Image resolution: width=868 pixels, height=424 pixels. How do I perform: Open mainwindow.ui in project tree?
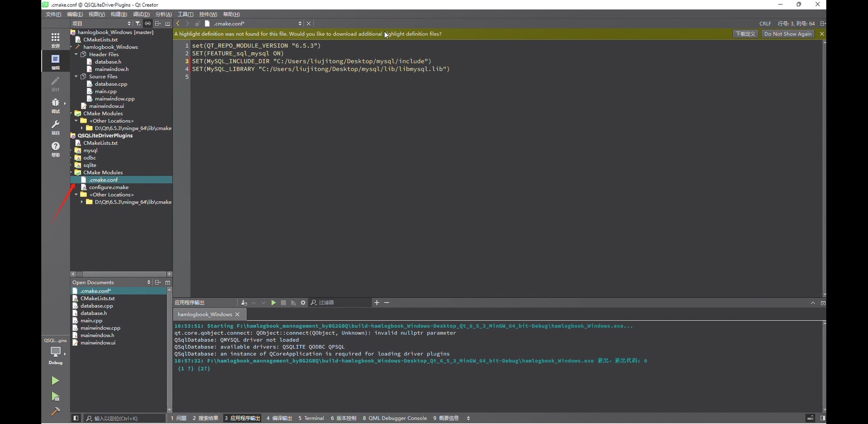[x=106, y=106]
